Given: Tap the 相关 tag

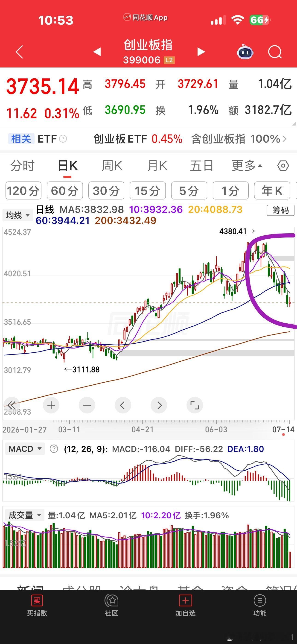Looking at the screenshot, I should pyautogui.click(x=21, y=139).
